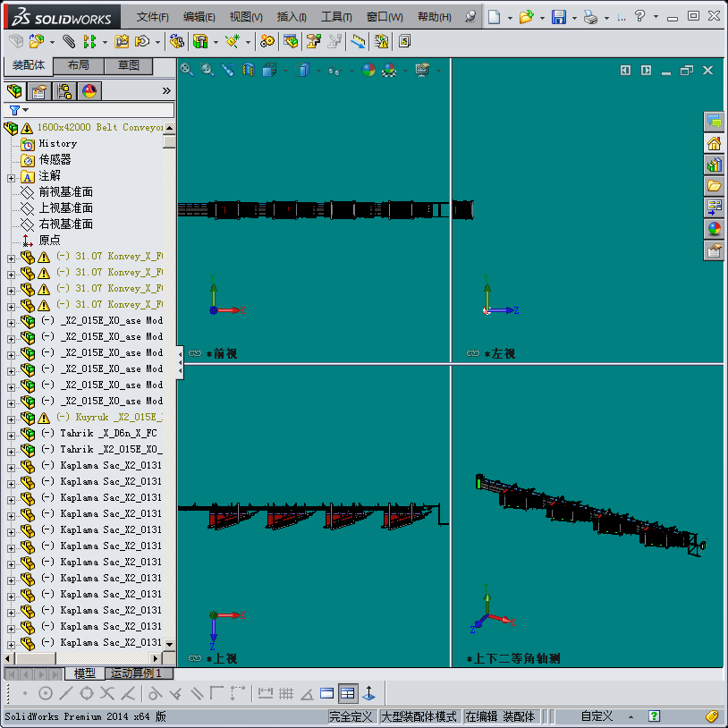Open the Display Style dropdown arrow
This screenshot has height=728, width=728.
318,71
